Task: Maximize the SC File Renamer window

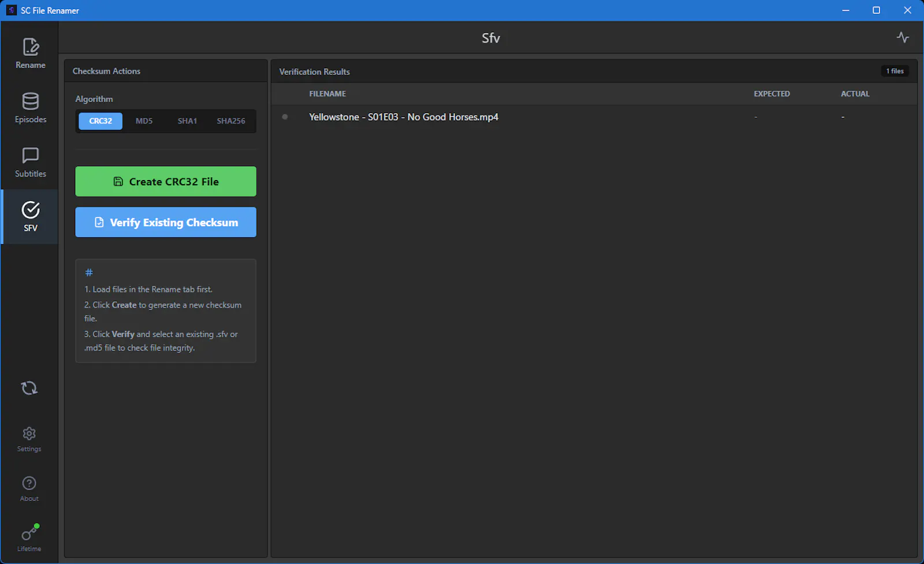Action: (x=876, y=10)
